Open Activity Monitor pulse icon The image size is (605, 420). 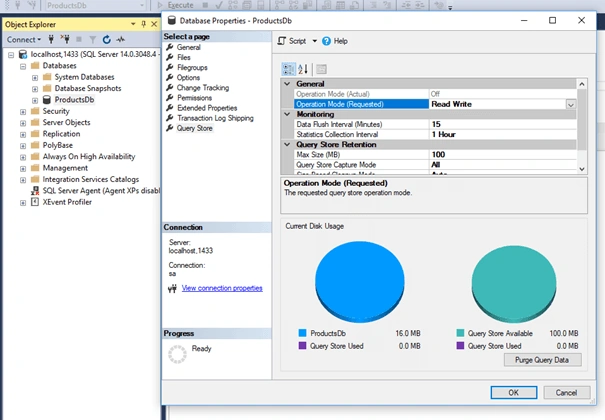click(x=121, y=39)
